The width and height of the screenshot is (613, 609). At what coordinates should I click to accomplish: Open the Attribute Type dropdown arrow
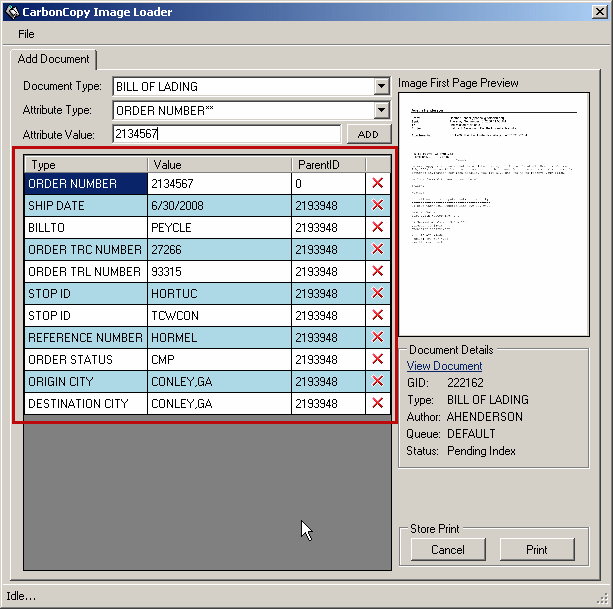point(381,110)
